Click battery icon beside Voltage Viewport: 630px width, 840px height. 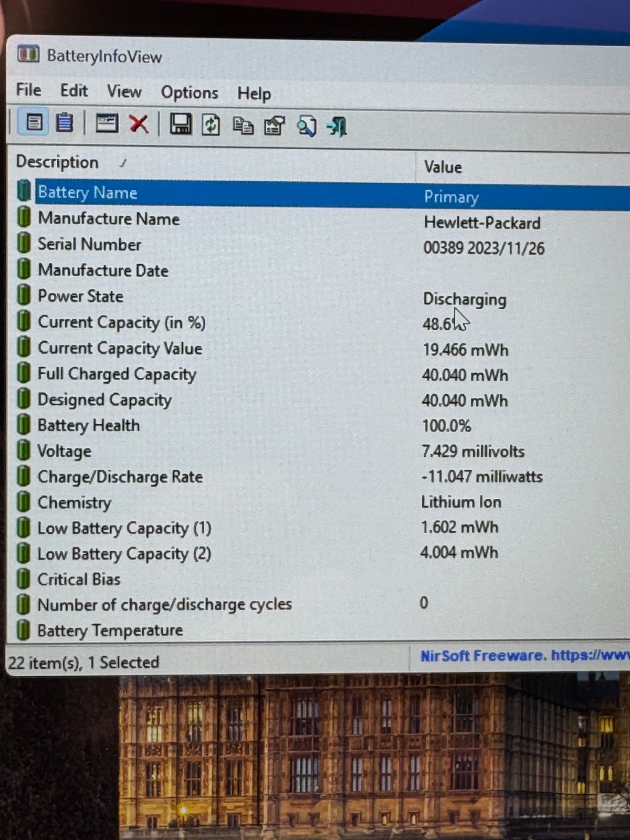click(24, 450)
